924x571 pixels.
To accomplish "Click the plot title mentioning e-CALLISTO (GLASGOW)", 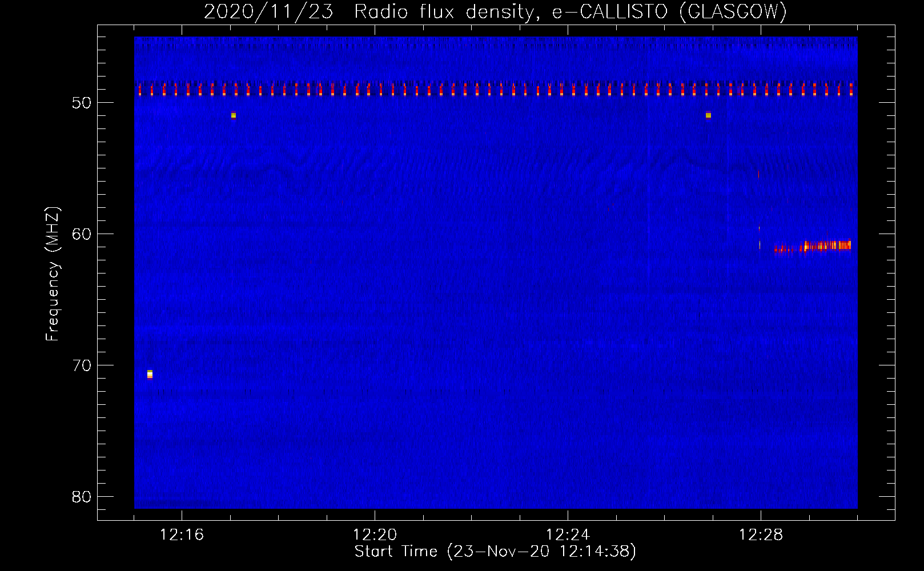I will tap(495, 11).
